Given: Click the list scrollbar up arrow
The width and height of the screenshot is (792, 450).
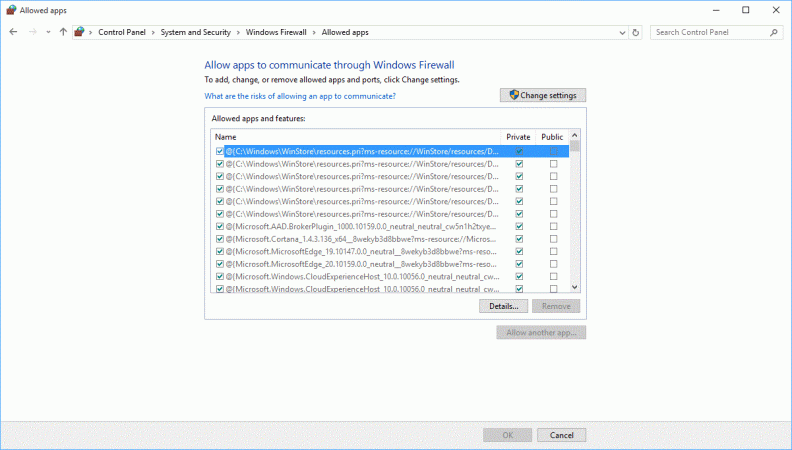Looking at the screenshot, I should tap(574, 135).
